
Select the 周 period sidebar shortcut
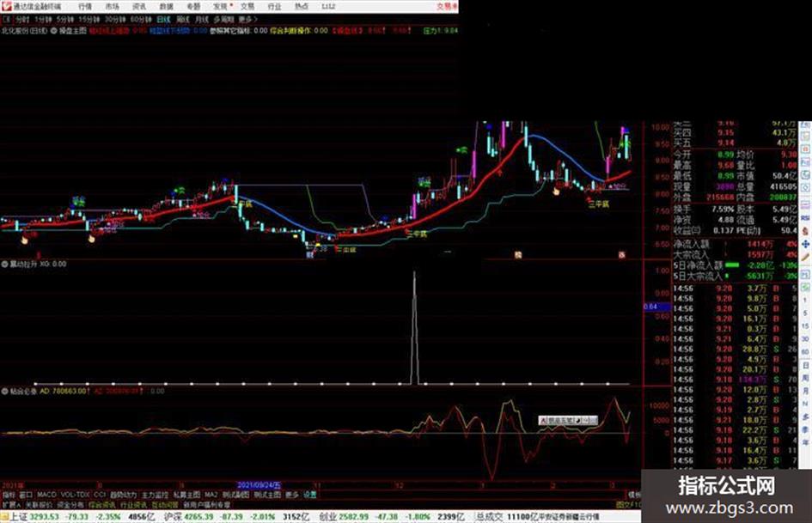pyautogui.click(x=805, y=378)
